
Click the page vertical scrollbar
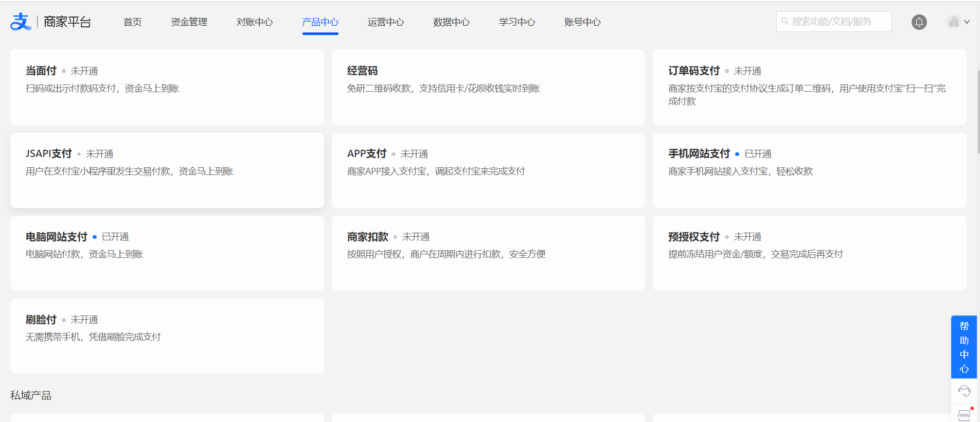[x=978, y=112]
